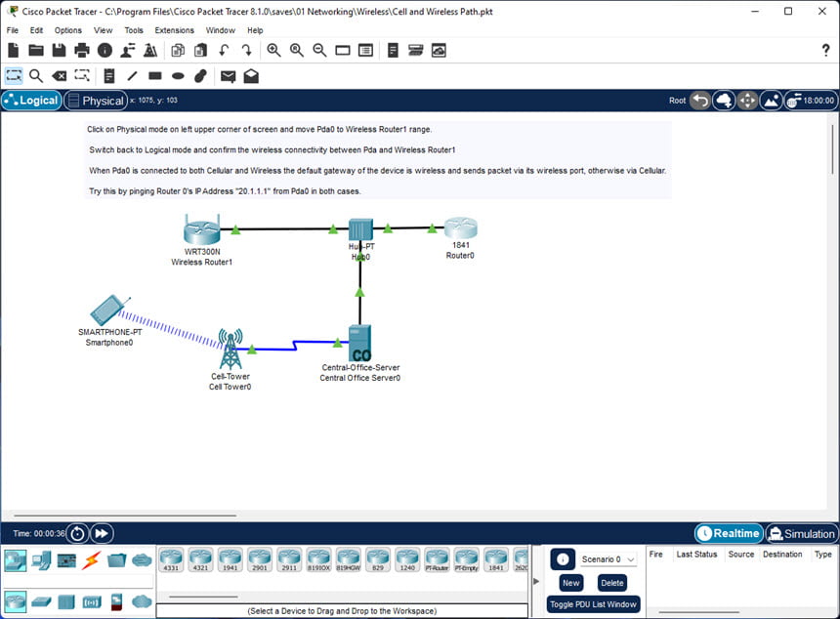Place a Note with the note tool
The width and height of the screenshot is (840, 619).
[x=109, y=76]
